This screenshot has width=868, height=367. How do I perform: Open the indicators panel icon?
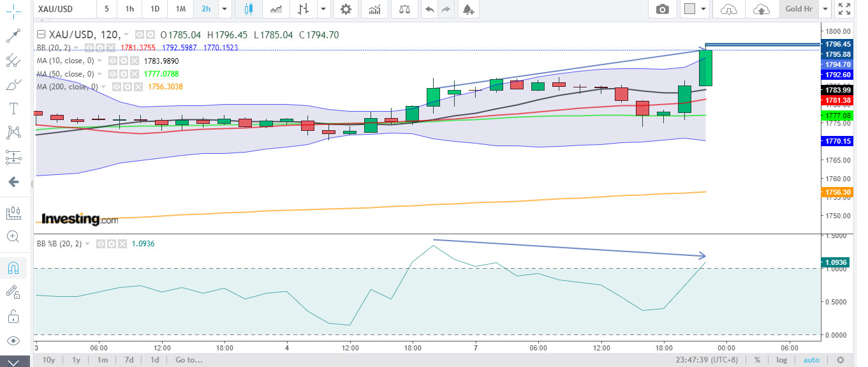pyautogui.click(x=376, y=9)
